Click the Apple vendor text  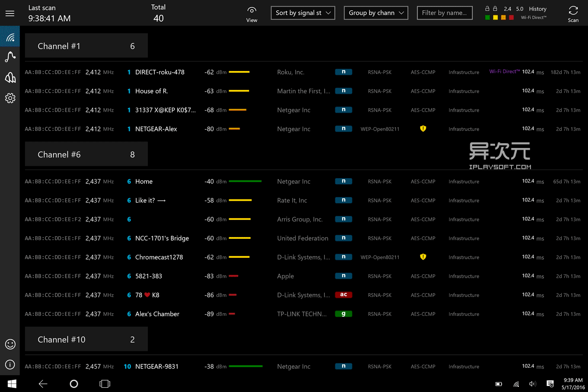coord(285,276)
